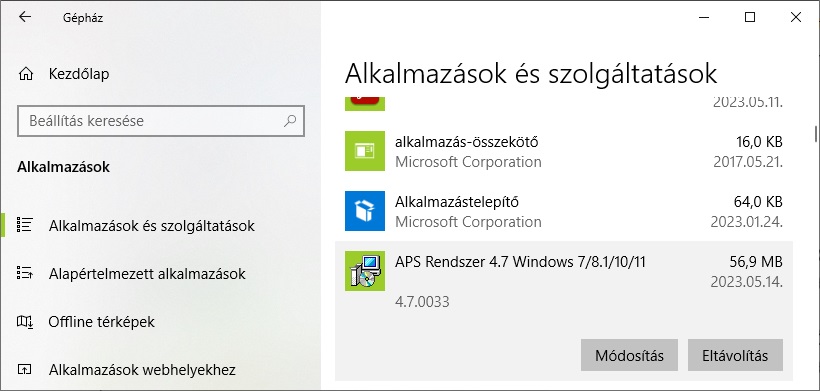
Task: Click the alkalmazás-összekötő green app icon
Action: tap(365, 151)
